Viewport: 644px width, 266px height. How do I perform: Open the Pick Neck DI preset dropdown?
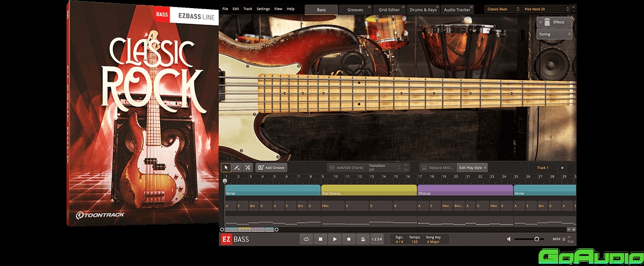pos(546,9)
